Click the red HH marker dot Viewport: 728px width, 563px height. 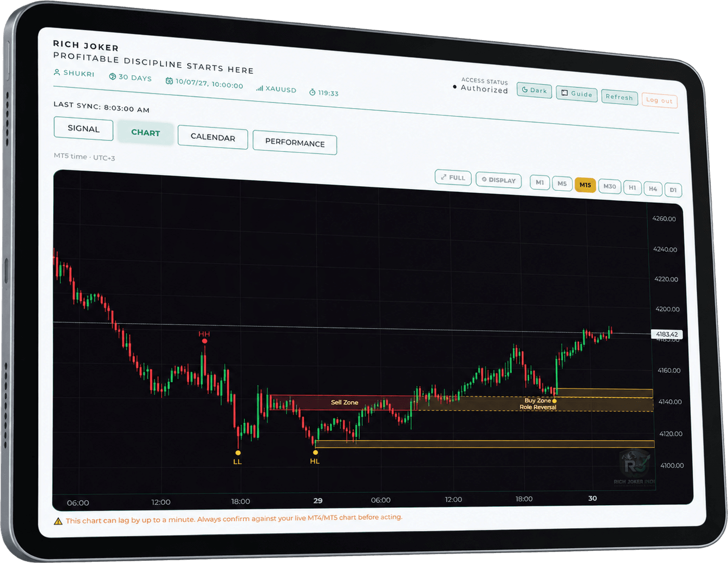tap(204, 341)
